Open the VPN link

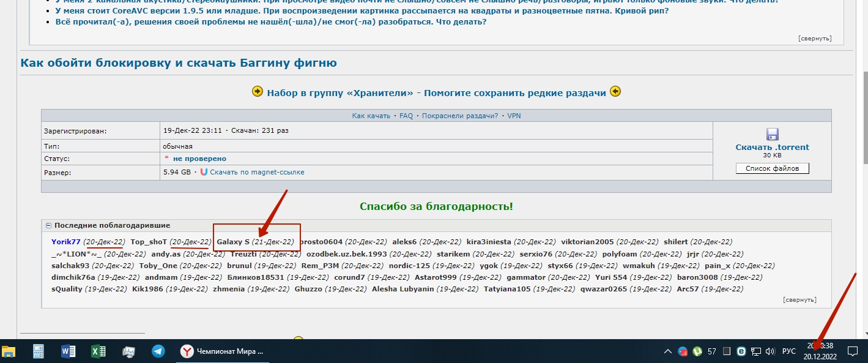(514, 116)
